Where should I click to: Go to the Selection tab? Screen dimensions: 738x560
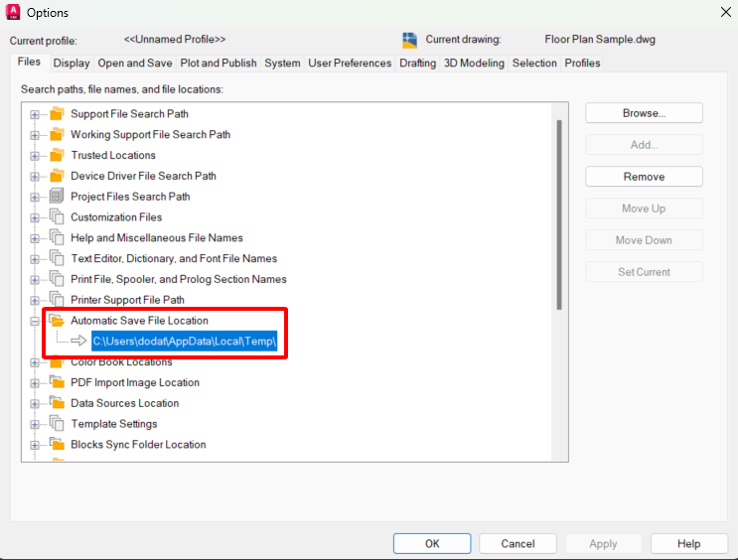[x=534, y=64]
